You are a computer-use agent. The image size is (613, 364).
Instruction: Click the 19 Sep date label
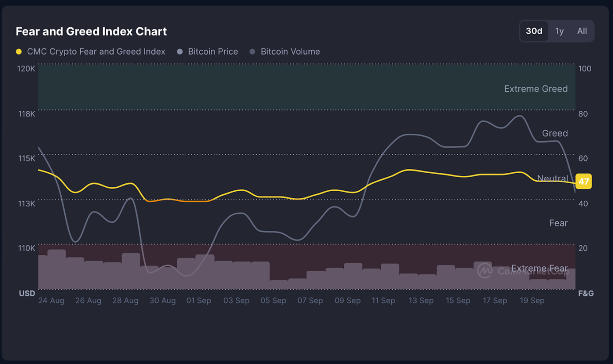(532, 301)
